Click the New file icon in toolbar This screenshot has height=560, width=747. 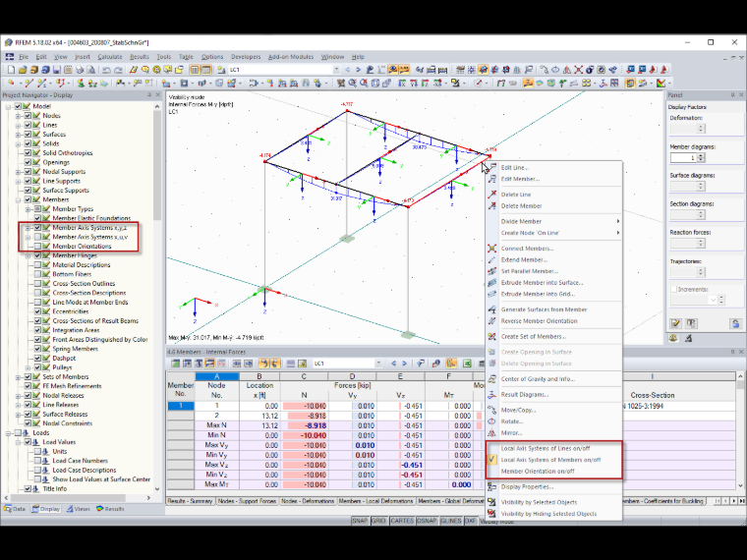[x=11, y=70]
